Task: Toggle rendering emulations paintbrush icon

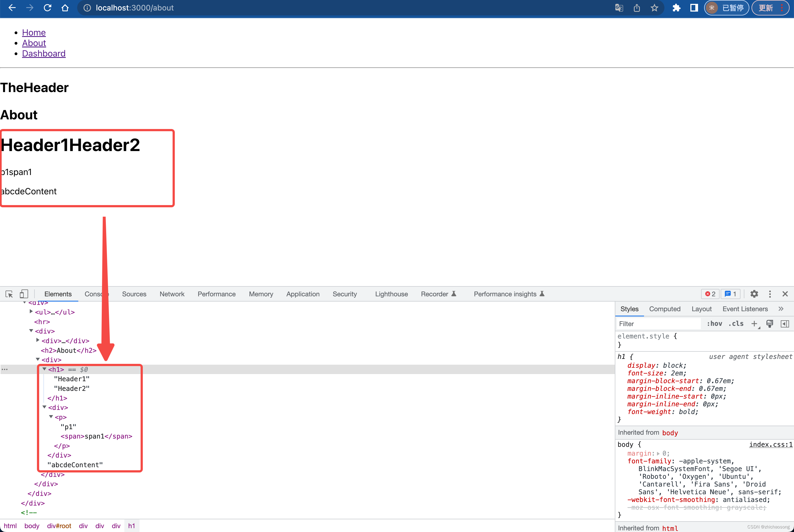Action: (x=769, y=324)
